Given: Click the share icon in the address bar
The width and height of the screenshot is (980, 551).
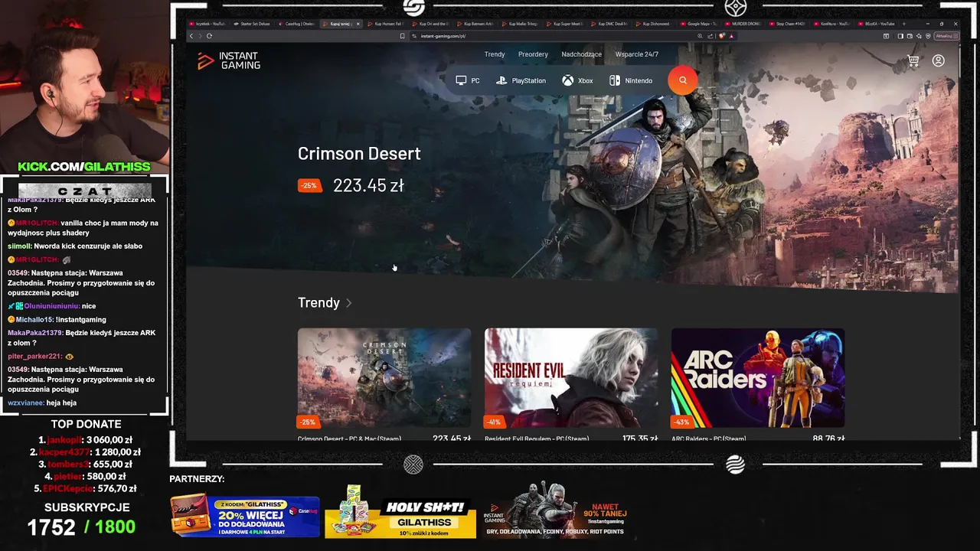Looking at the screenshot, I should (710, 36).
